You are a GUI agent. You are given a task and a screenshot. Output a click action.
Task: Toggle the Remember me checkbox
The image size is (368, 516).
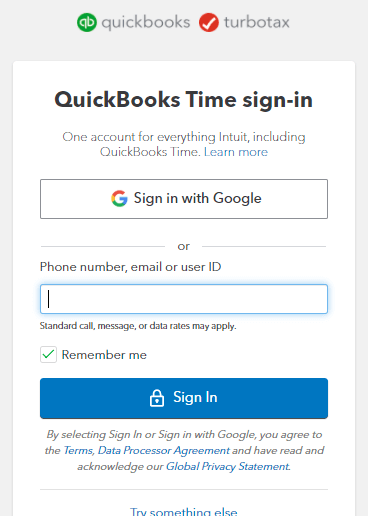tap(48, 354)
